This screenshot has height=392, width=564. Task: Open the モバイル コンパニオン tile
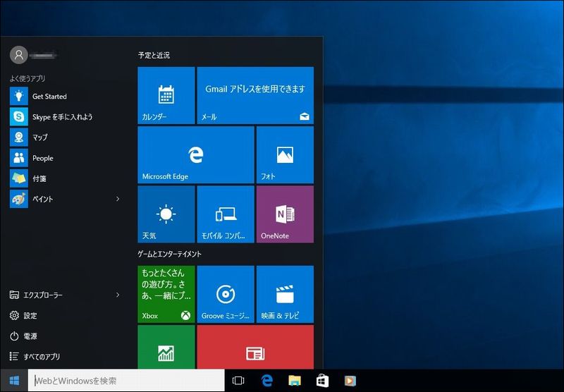tap(226, 214)
